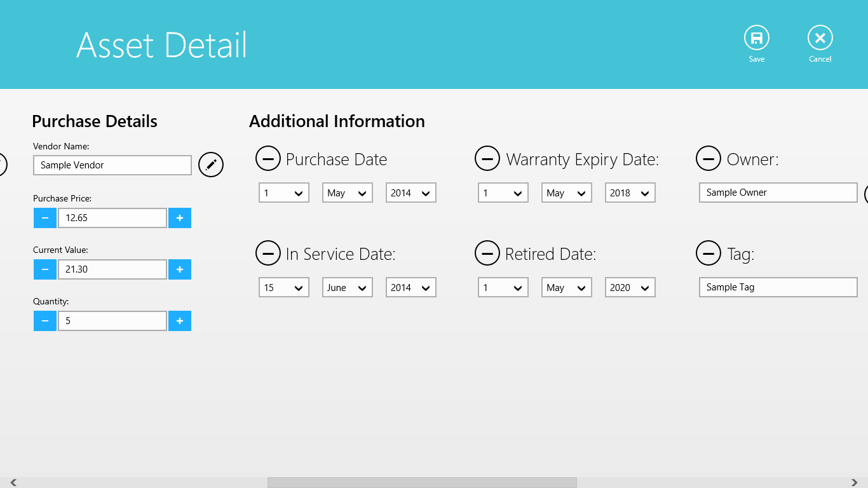Click the minus circle beside Owner
868x488 pixels.
pos(709,158)
